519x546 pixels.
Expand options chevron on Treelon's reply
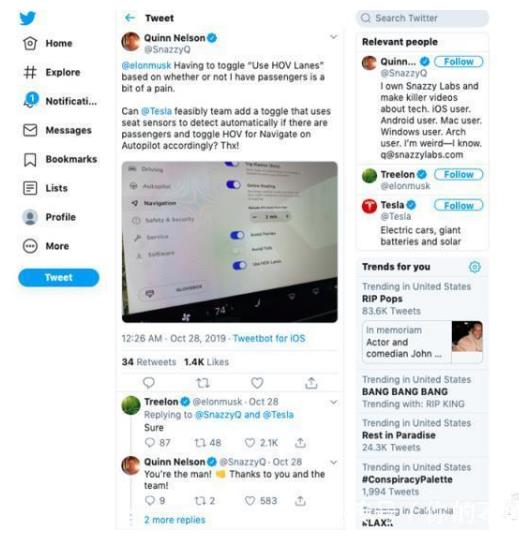pyautogui.click(x=334, y=402)
